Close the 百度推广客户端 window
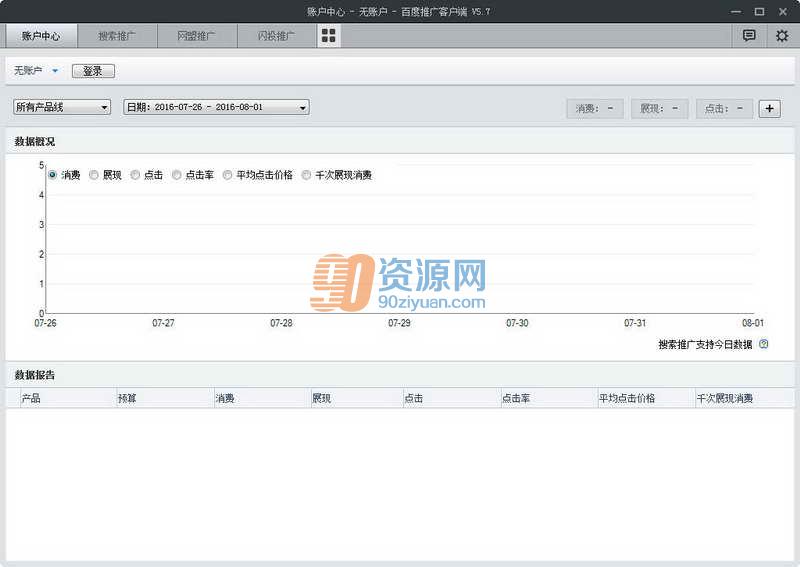 [783, 11]
